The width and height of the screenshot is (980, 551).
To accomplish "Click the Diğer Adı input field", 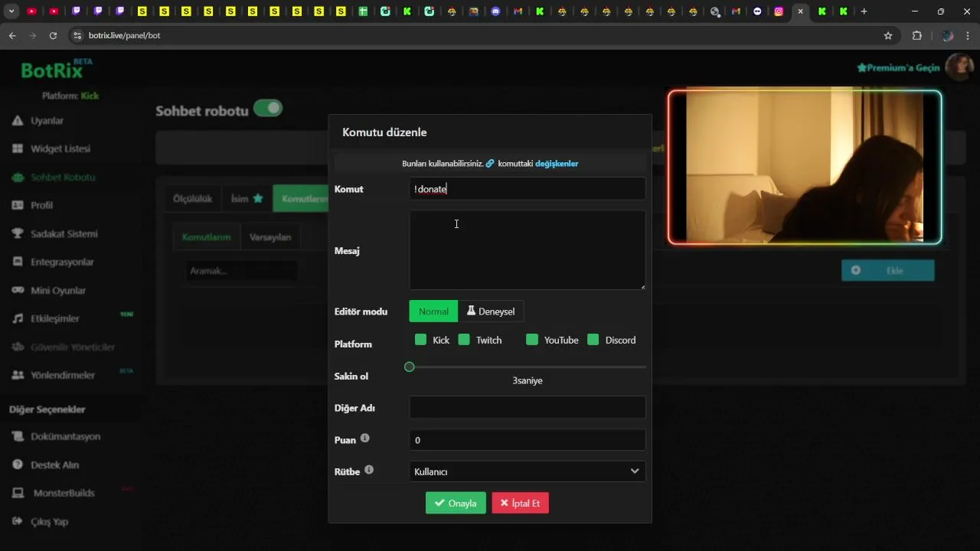I will pos(528,407).
